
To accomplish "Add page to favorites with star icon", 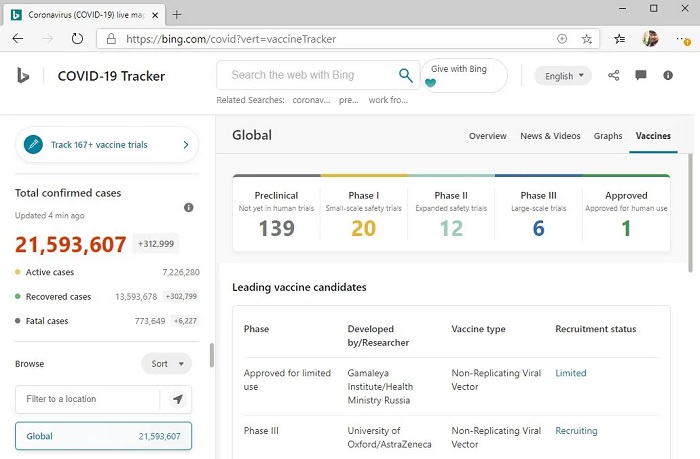I will (x=587, y=39).
